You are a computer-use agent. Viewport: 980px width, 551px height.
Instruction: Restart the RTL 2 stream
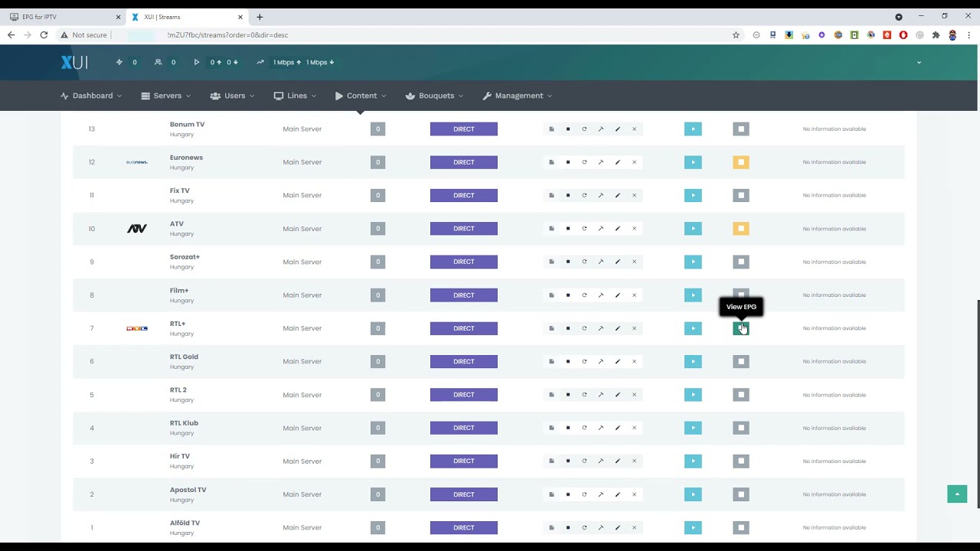(584, 395)
